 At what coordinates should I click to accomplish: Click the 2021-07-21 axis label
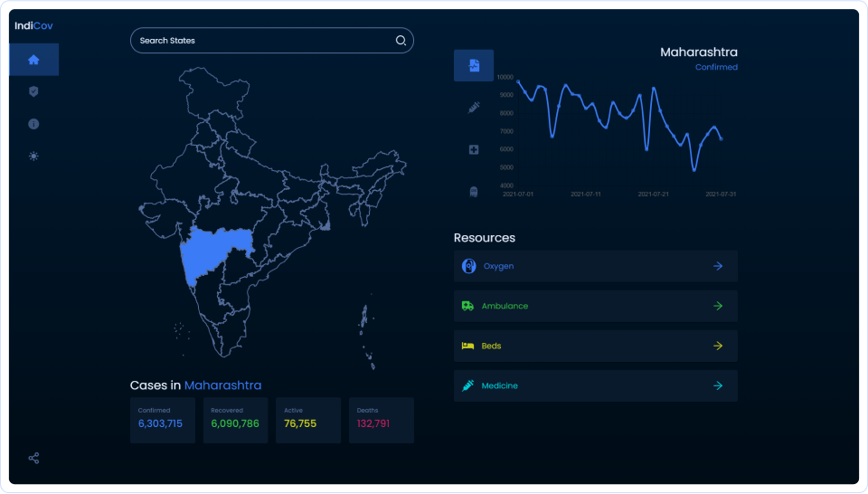[x=653, y=195]
